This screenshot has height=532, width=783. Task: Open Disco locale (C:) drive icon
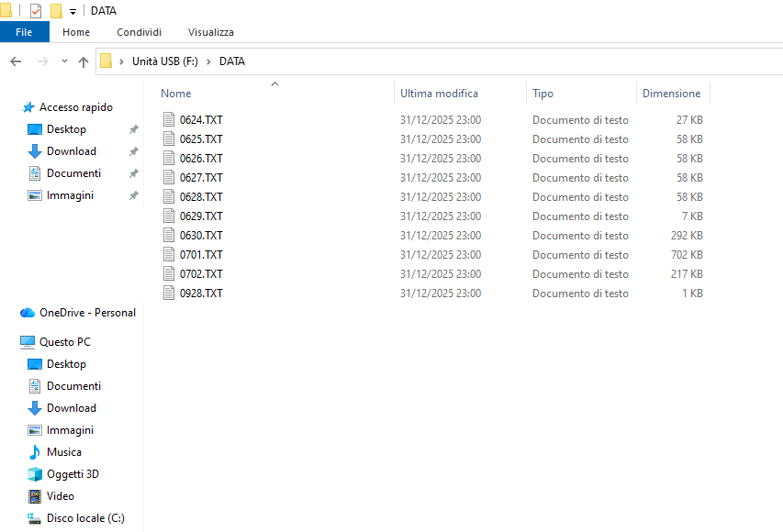click(35, 518)
